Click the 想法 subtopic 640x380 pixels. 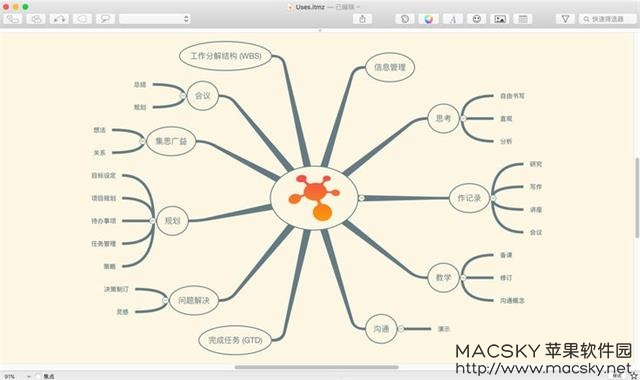[100, 130]
